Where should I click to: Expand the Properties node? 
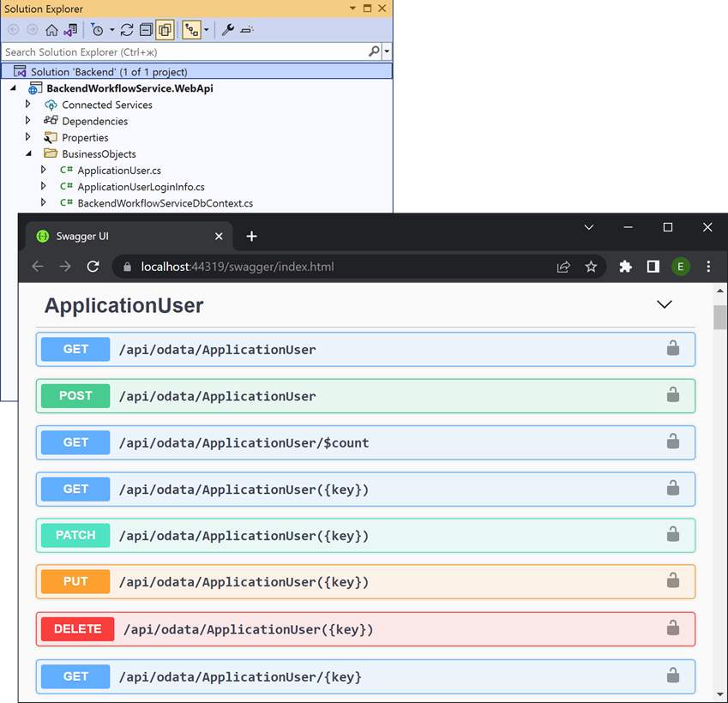pos(27,137)
